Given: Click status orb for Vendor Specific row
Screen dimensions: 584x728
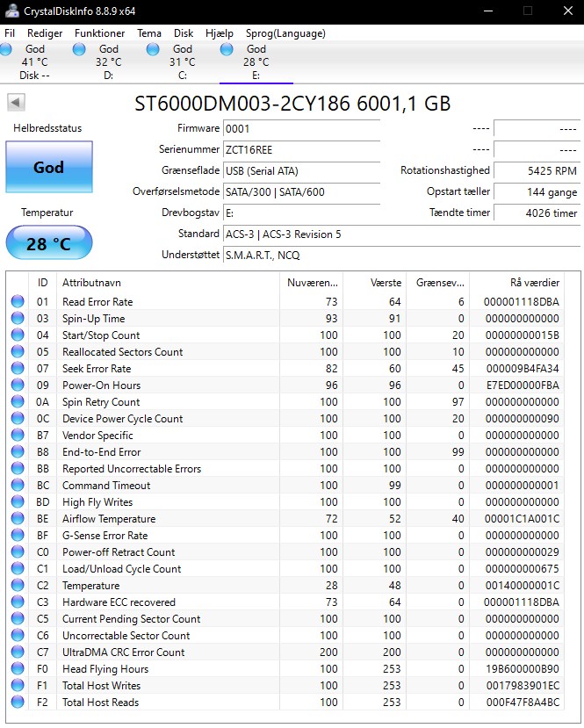Looking at the screenshot, I should 18,435.
